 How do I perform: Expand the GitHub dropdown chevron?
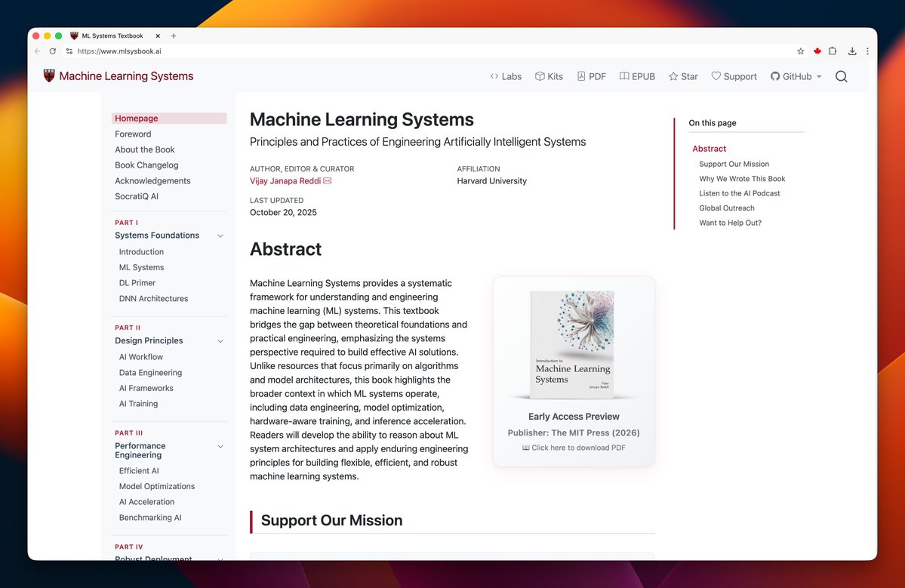point(818,76)
